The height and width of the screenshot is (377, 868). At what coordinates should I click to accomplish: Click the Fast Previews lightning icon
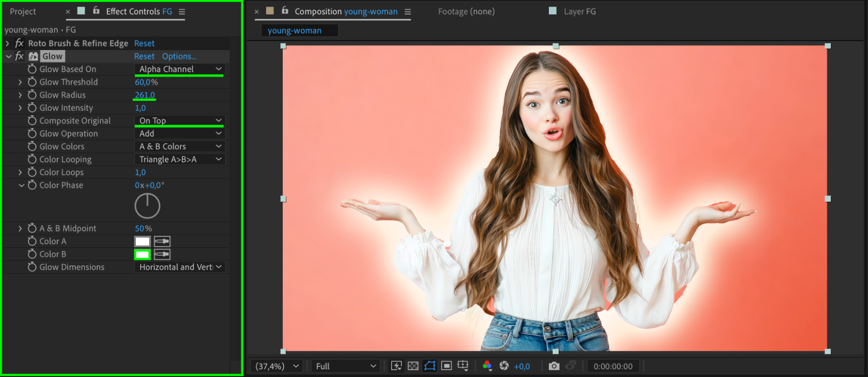pyautogui.click(x=396, y=366)
